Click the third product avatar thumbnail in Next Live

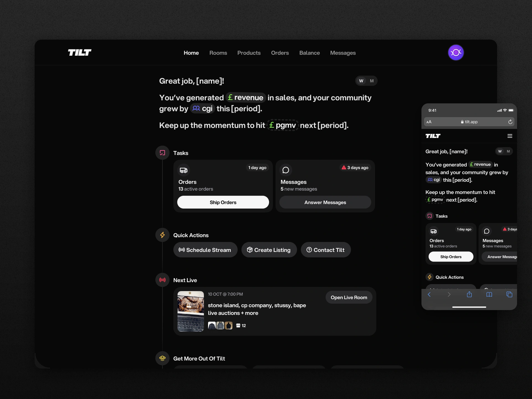pos(229,325)
